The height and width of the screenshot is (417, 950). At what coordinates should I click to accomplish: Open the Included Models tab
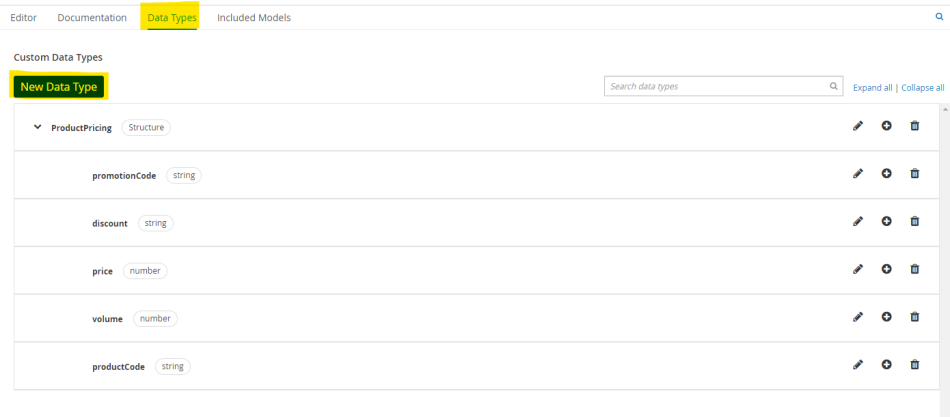254,18
